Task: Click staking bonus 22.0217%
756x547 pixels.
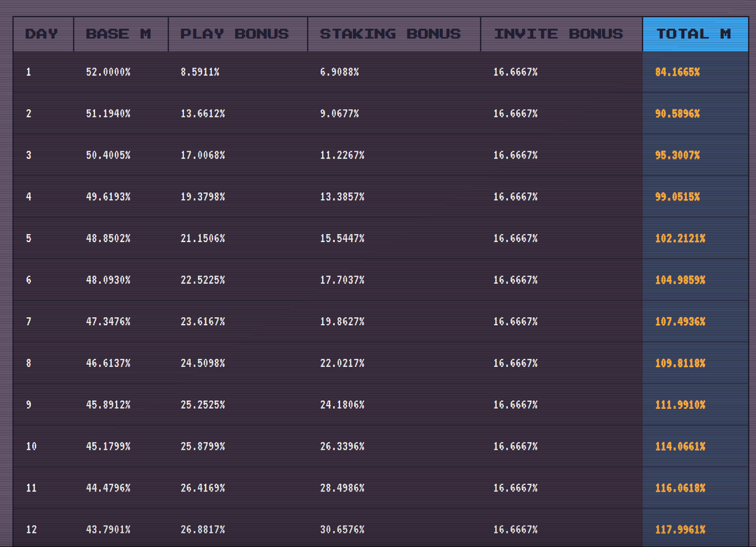Action: 342,364
